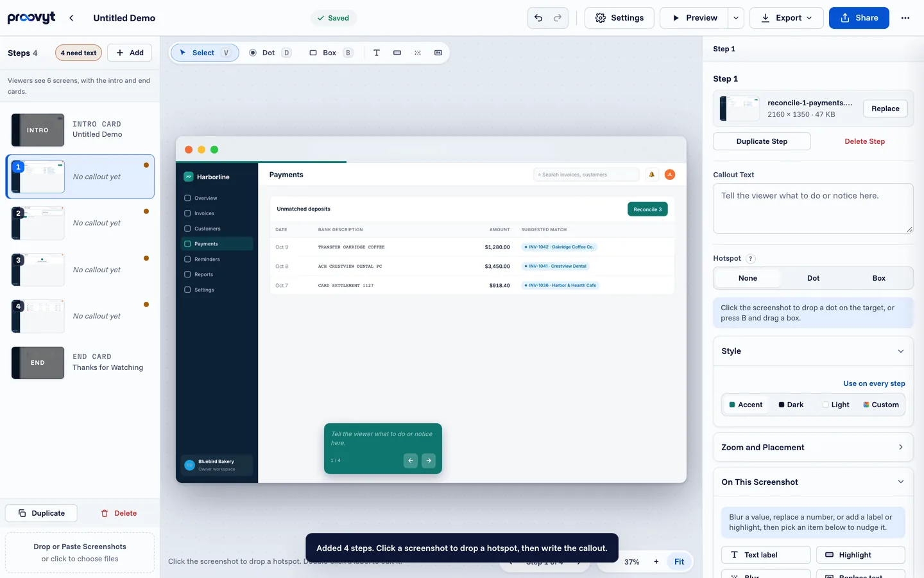This screenshot has width=924, height=578.
Task: Pick the Accent callout style
Action: point(746,405)
